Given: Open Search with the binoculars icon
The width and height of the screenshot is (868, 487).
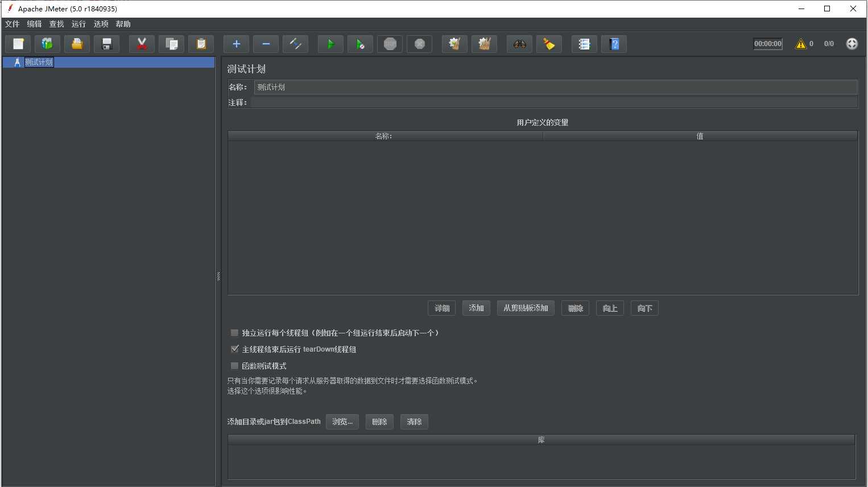Looking at the screenshot, I should (519, 44).
